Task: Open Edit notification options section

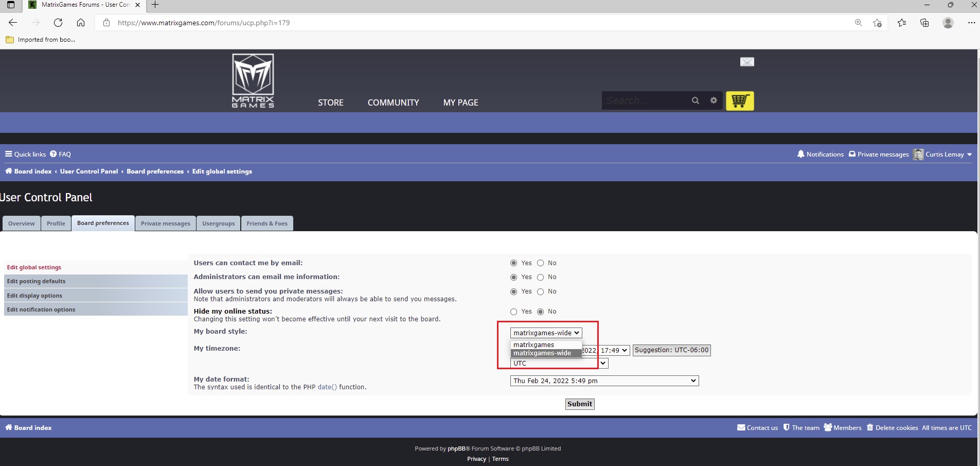Action: (x=96, y=309)
